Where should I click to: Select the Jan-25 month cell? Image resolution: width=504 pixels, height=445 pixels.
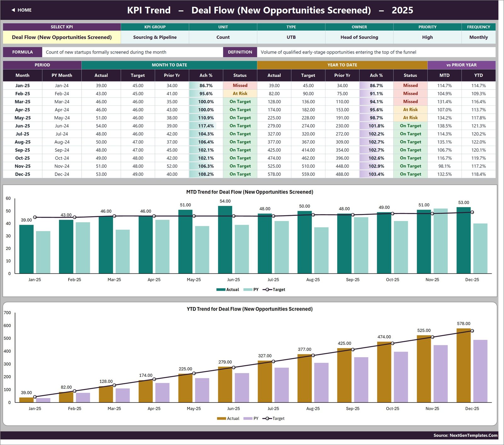pyautogui.click(x=22, y=86)
